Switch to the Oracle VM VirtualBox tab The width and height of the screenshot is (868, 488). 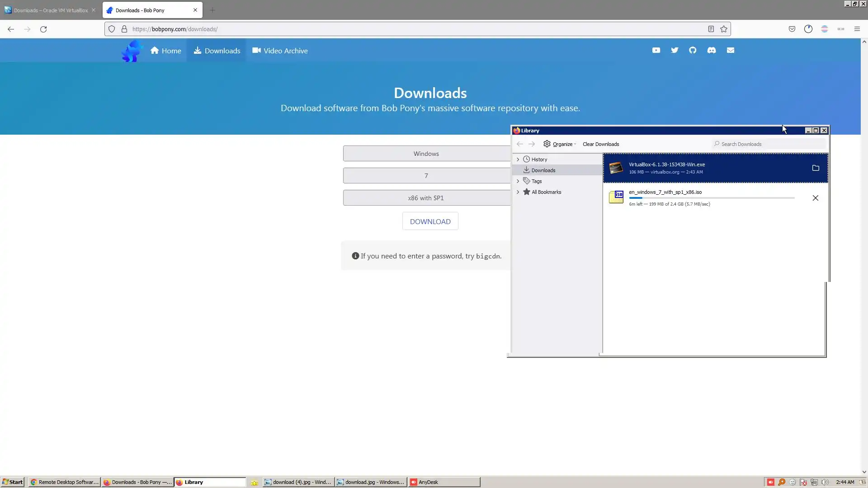(x=50, y=10)
